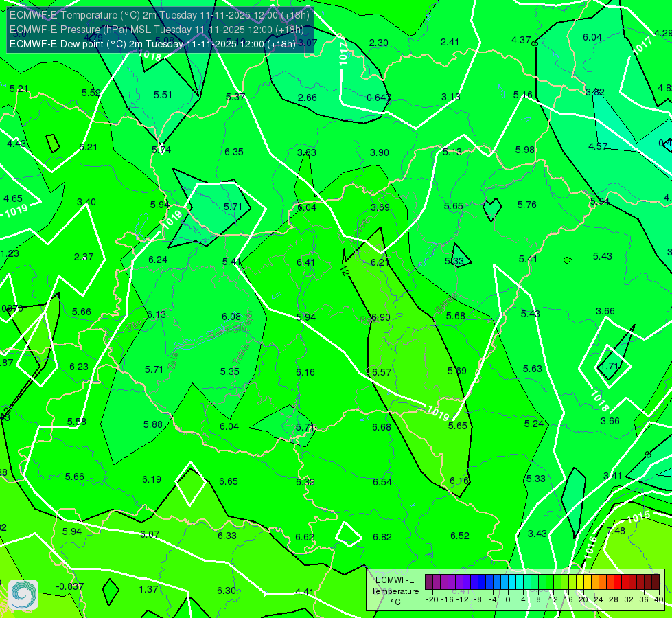Image resolution: width=672 pixels, height=618 pixels.
Task: Click the dew point value 1.71
Action: (609, 366)
